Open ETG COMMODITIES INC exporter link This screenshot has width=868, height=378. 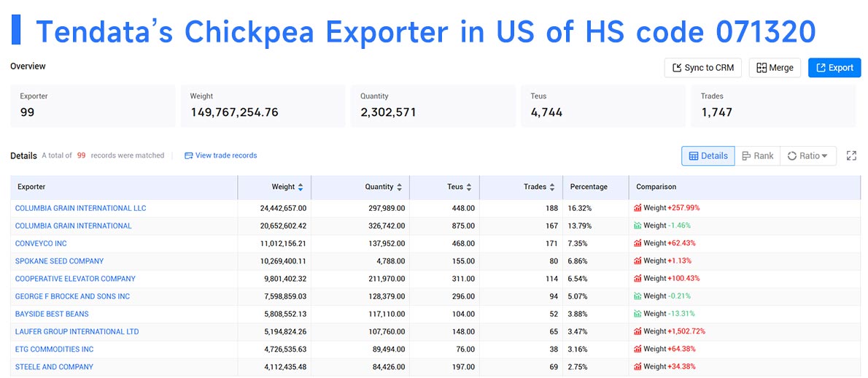click(54, 350)
